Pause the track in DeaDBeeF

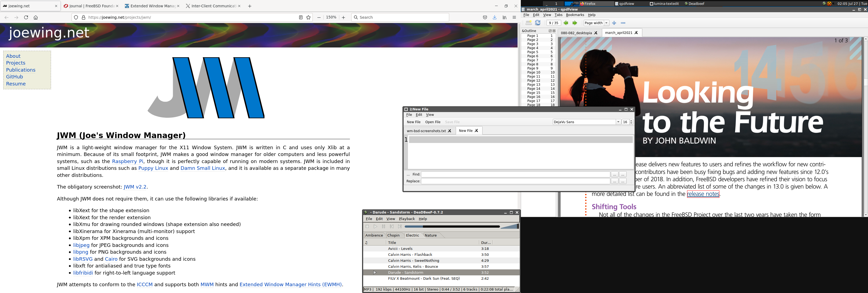tap(384, 227)
